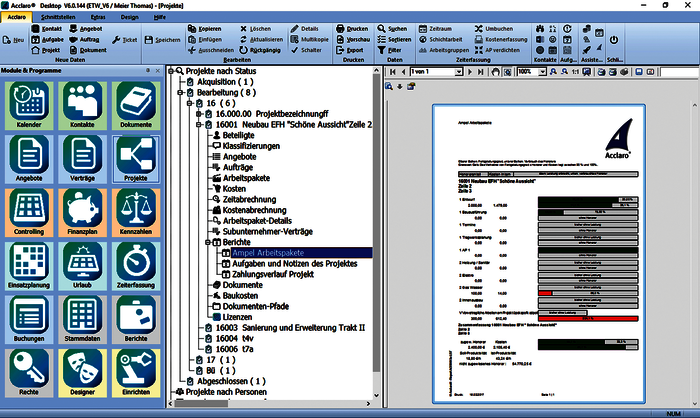Expand the 16.000.00 Projektbezeichnungff node
The height and width of the screenshot is (418, 700).
coord(199,114)
